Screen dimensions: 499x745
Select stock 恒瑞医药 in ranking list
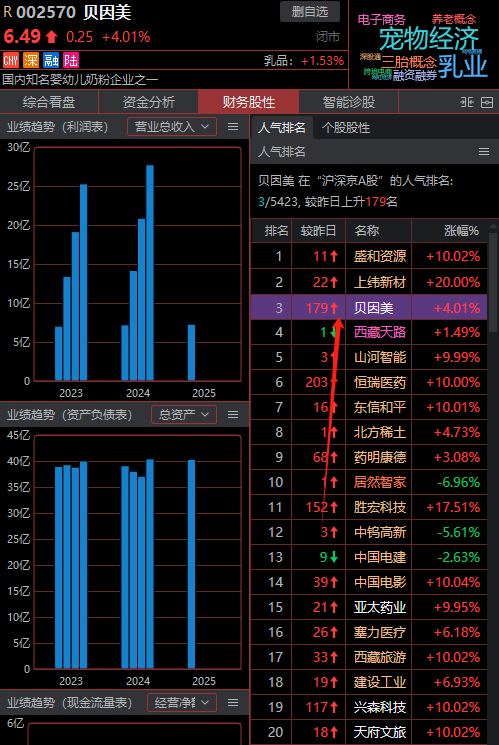coord(380,382)
